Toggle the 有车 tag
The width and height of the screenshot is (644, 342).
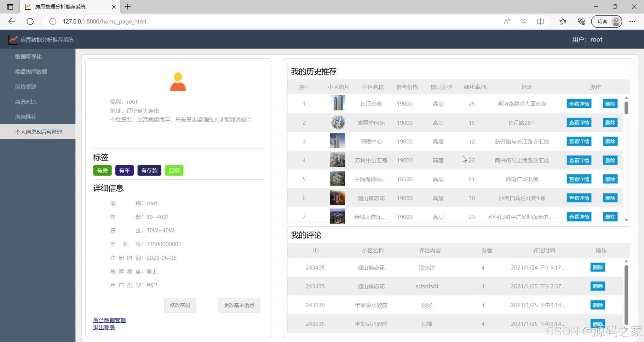[x=125, y=170]
